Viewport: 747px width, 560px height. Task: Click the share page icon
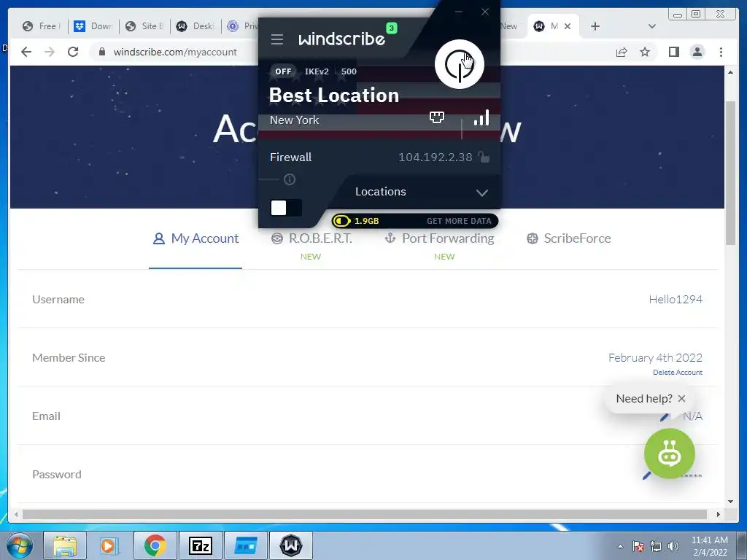pyautogui.click(x=622, y=52)
